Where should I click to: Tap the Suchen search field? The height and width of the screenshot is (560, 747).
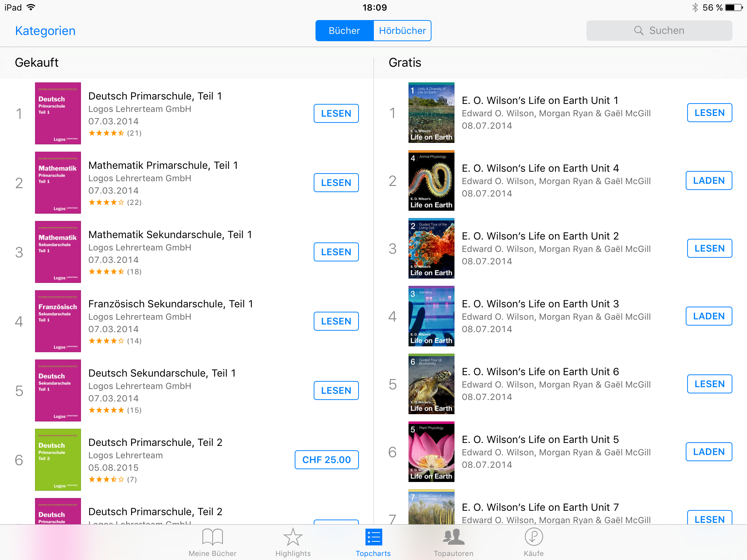(659, 31)
